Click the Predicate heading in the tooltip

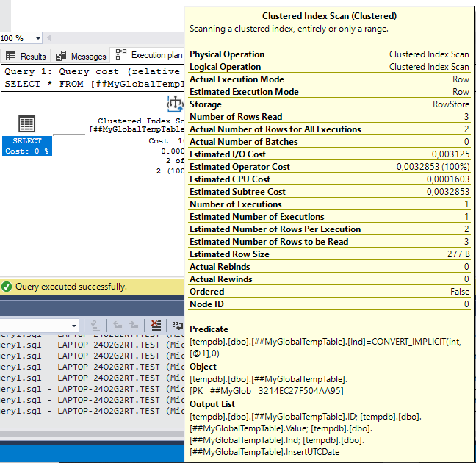pos(209,329)
